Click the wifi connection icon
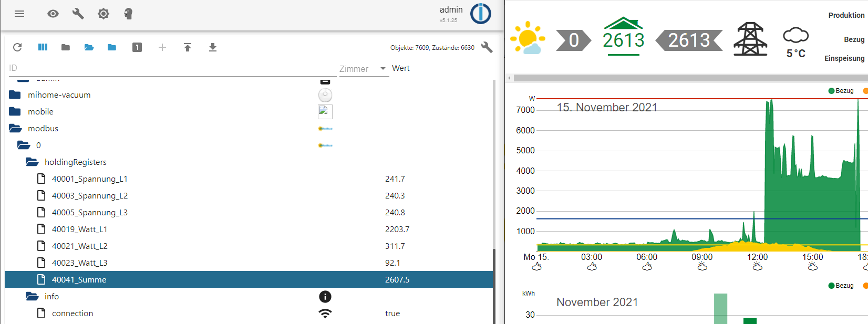The height and width of the screenshot is (324, 868). (x=325, y=313)
